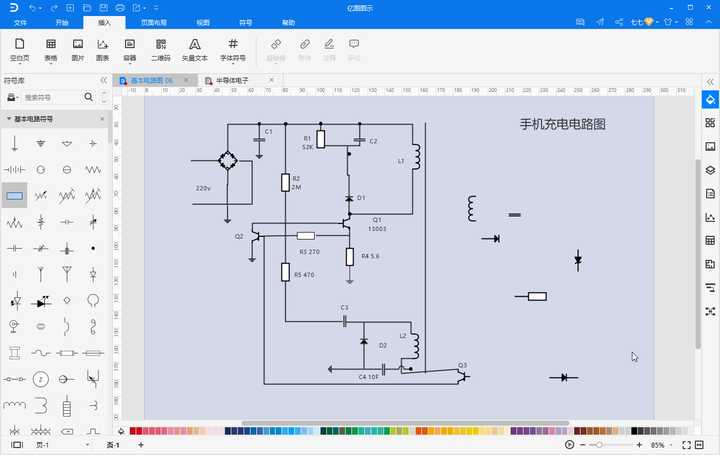This screenshot has width=720, height=455.
Task: Start presentation with play button
Action: pos(569,444)
